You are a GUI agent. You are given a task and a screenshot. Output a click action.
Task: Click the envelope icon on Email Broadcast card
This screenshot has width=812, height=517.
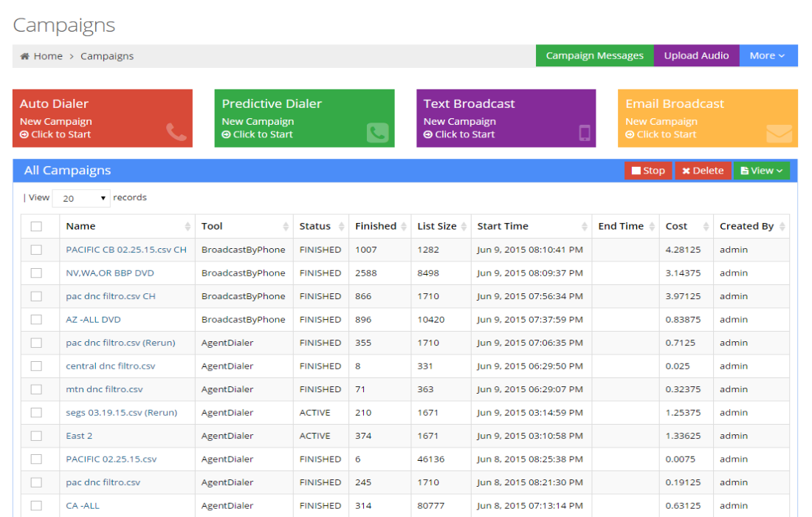click(x=780, y=134)
